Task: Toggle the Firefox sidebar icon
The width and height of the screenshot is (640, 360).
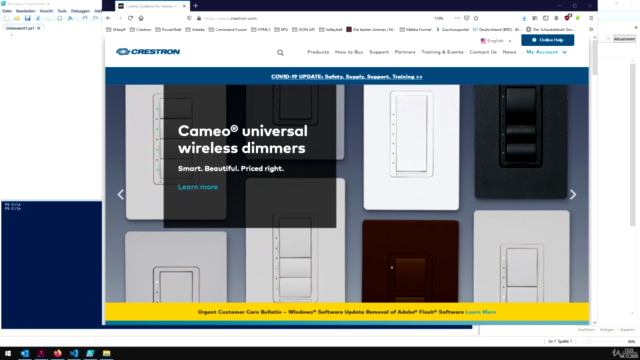Action: tap(545, 18)
